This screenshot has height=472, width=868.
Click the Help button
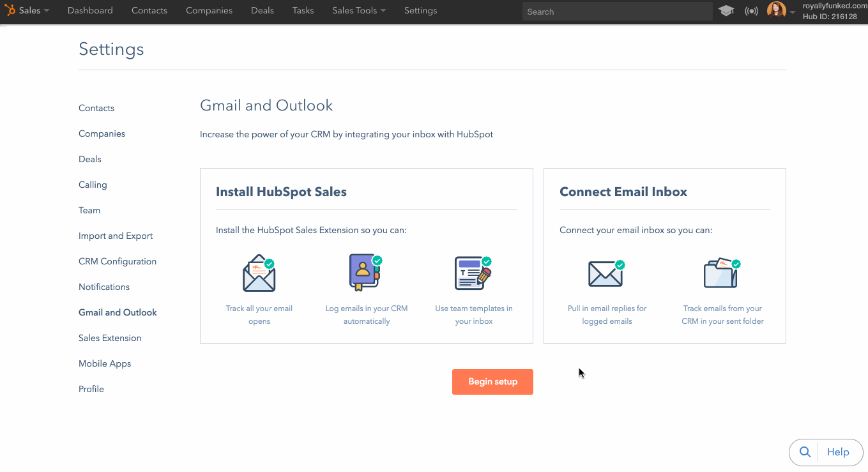(838, 452)
